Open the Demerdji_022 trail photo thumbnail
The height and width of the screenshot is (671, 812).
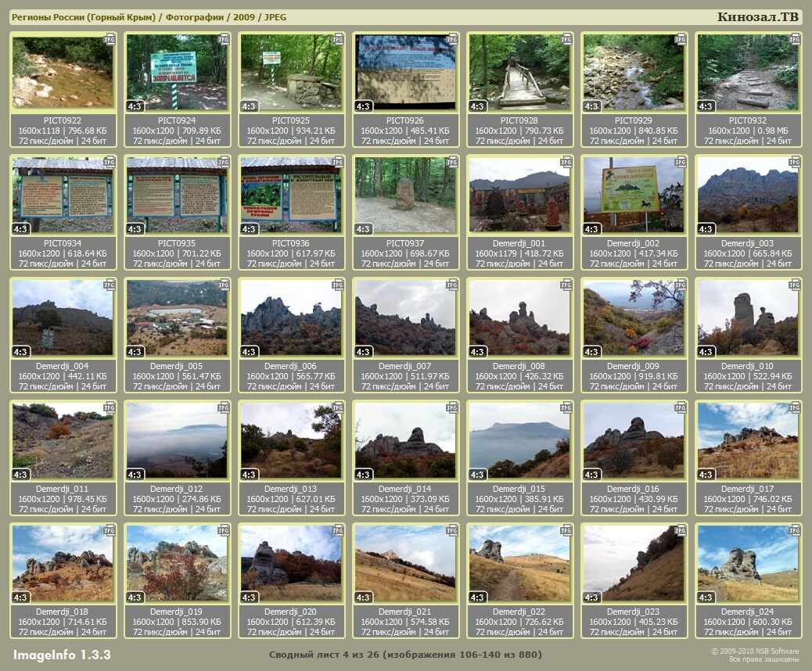[x=520, y=562]
